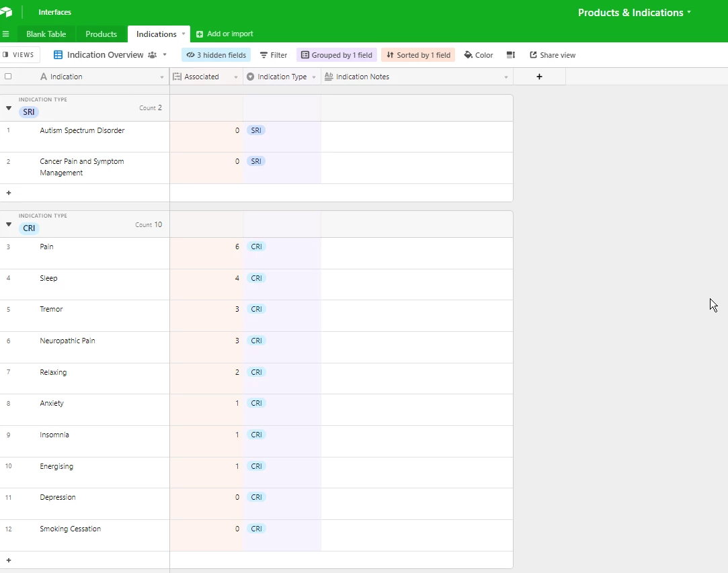Click the grid view icon beside Indication Overview
Image resolution: width=728 pixels, height=573 pixels.
coord(58,55)
